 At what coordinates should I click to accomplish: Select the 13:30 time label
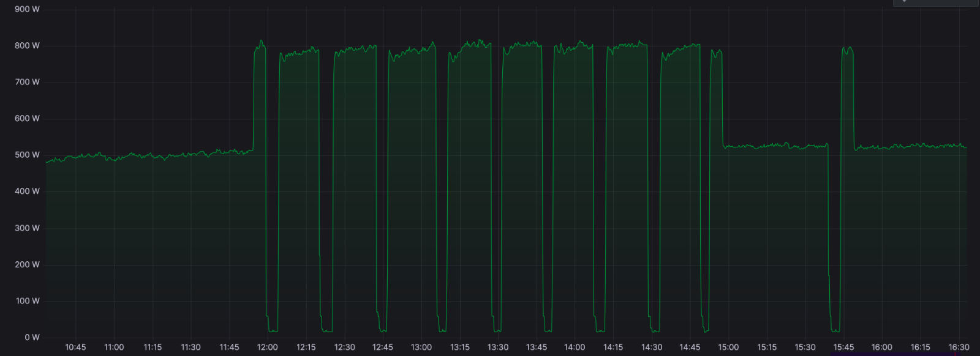[x=498, y=347]
